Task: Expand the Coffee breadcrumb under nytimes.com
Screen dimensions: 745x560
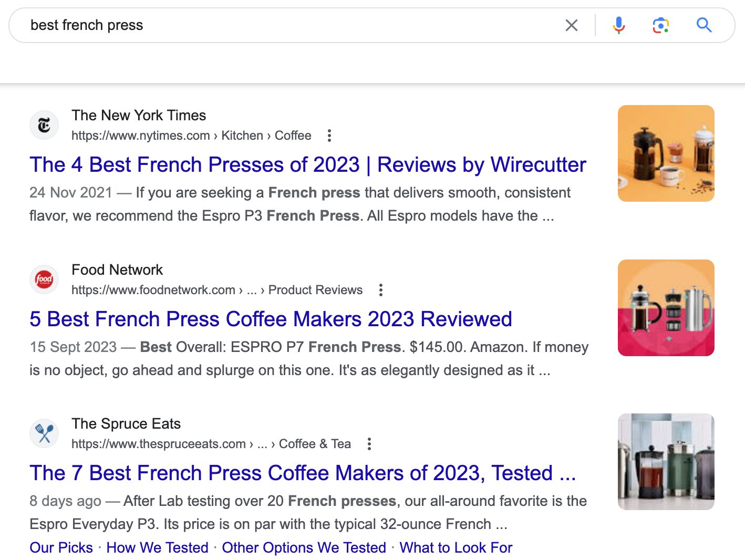Action: coord(293,135)
